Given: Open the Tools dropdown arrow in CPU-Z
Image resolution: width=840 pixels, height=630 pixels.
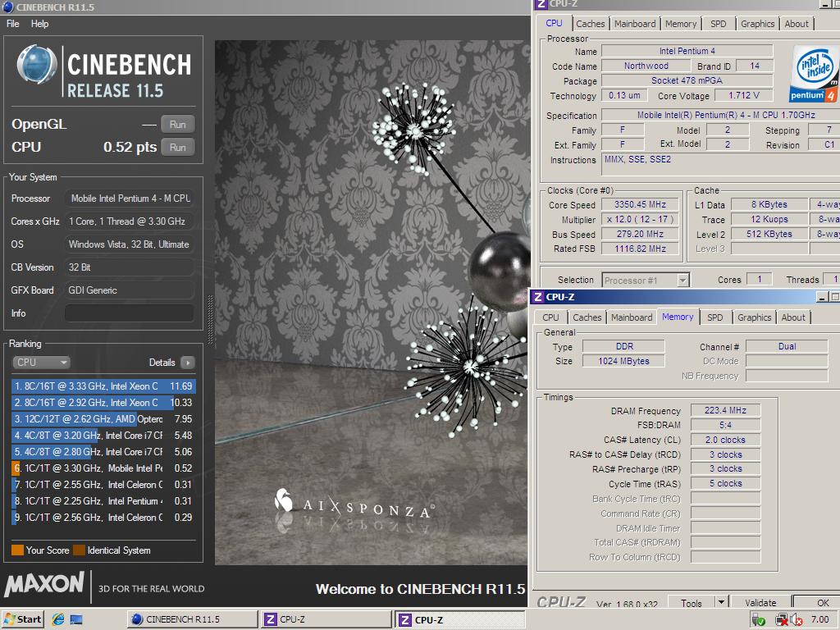Looking at the screenshot, I should click(x=722, y=603).
